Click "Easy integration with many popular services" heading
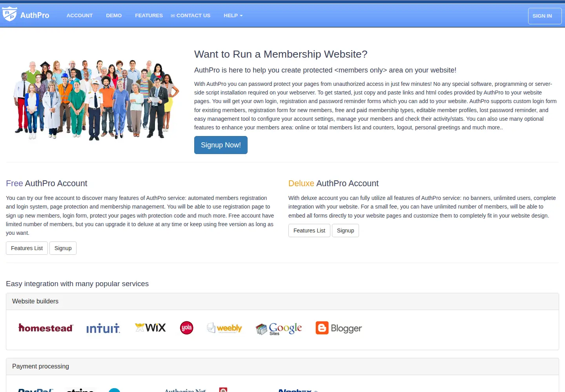 pos(77,284)
